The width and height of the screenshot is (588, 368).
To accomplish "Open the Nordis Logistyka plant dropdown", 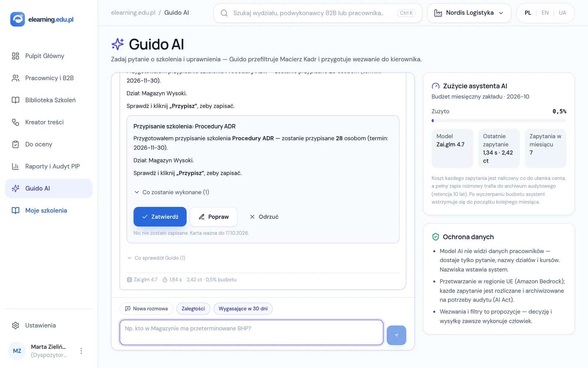I will 469,13.
